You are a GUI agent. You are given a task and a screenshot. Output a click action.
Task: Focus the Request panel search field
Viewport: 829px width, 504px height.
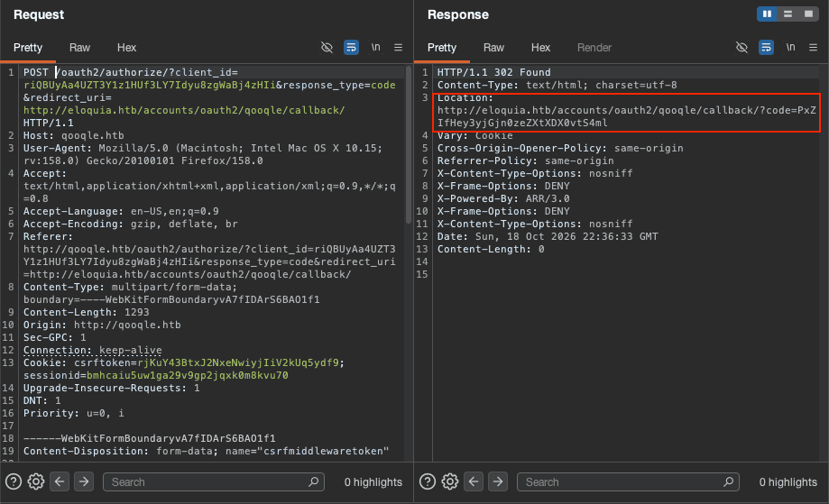pos(214,481)
